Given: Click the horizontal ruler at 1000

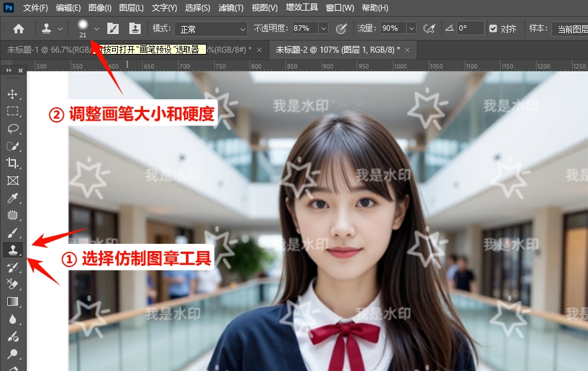Looking at the screenshot, I should 400,67.
